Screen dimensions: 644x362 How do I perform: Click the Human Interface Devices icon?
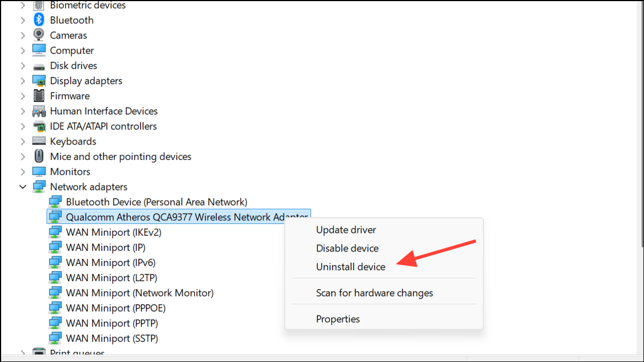point(39,111)
